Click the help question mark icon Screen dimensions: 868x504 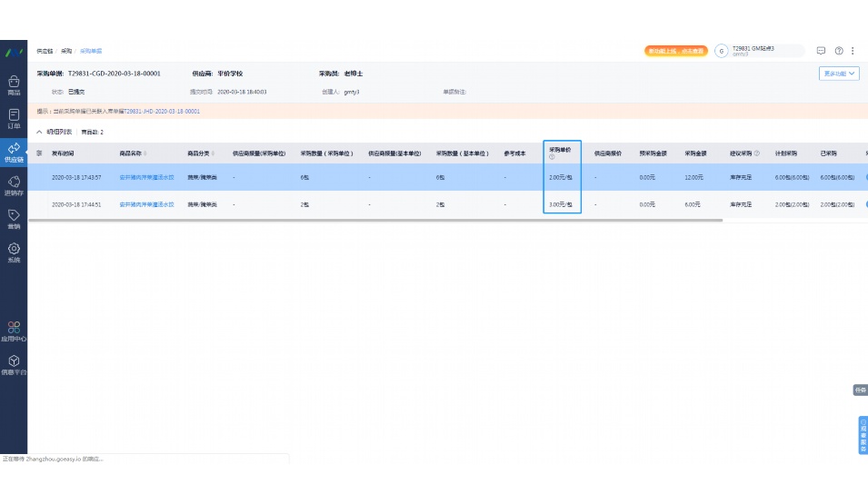(x=839, y=51)
